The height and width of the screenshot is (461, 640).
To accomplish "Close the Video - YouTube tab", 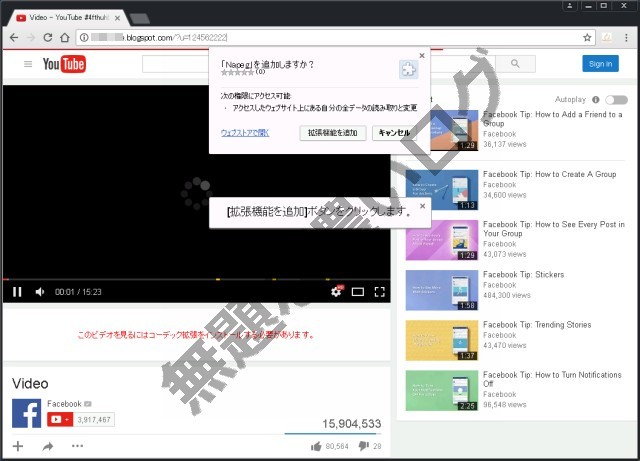I will tap(117, 18).
